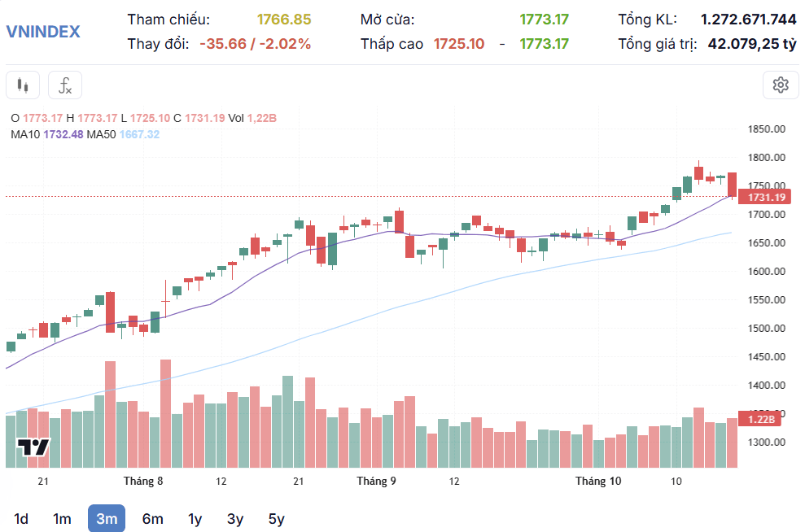The width and height of the screenshot is (805, 532).
Task: Select the 1y time range
Action: [195, 519]
